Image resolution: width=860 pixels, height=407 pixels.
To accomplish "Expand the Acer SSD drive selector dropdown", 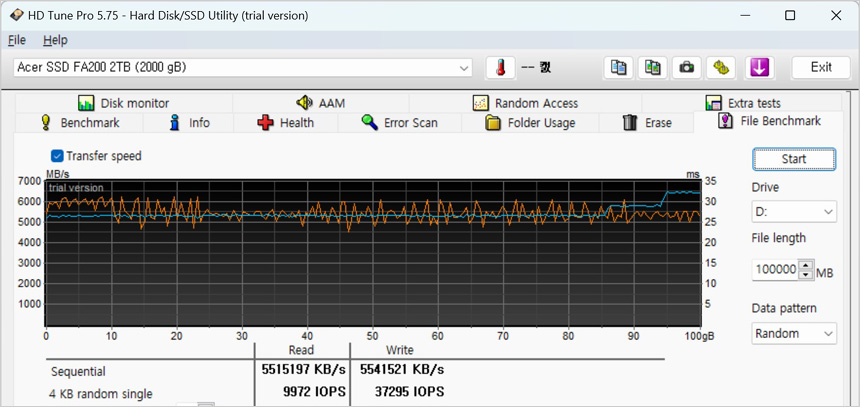I will [x=464, y=68].
